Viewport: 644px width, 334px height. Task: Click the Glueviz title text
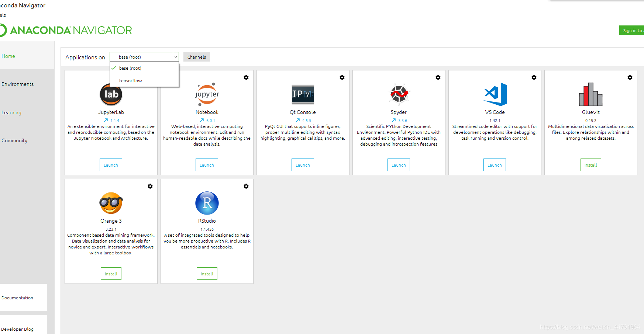click(x=591, y=112)
